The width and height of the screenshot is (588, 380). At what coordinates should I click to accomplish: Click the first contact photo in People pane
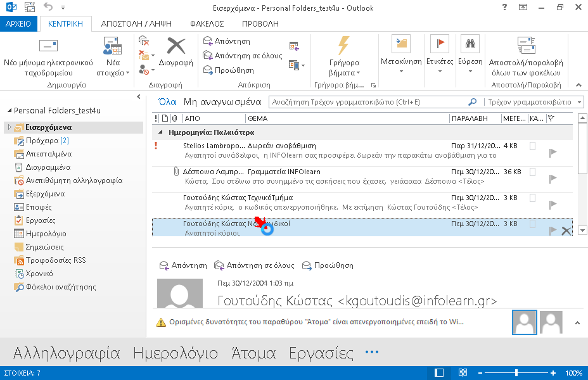(524, 322)
